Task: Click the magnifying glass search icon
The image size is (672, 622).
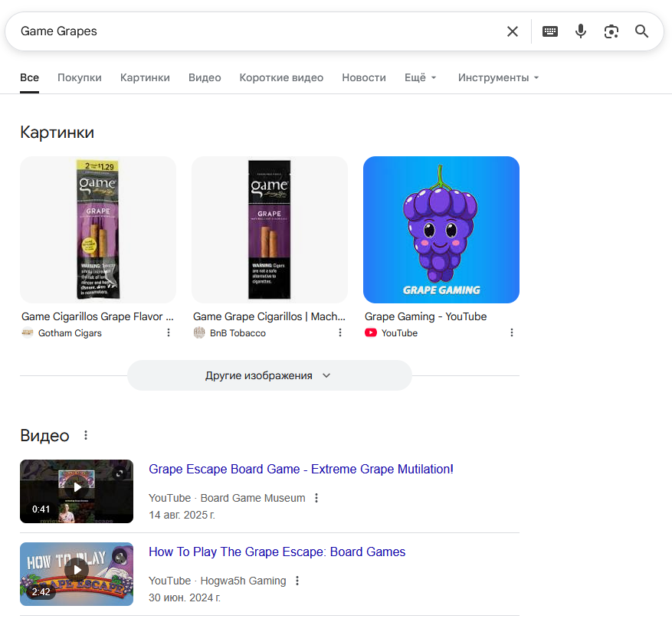Action: [641, 31]
